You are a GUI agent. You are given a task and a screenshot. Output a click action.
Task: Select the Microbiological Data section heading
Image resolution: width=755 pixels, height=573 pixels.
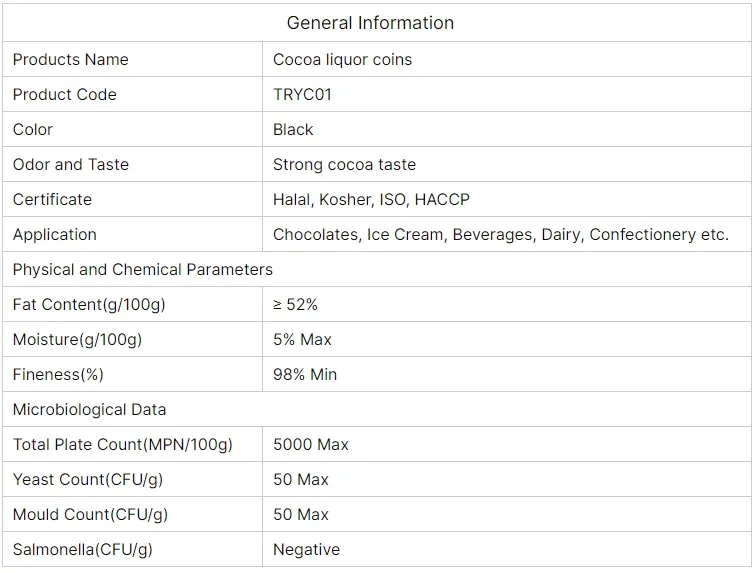point(90,410)
